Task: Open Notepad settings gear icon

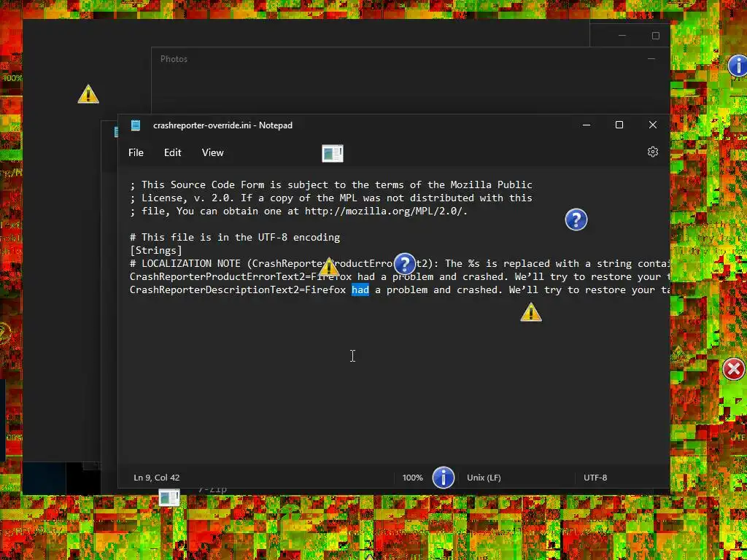Action: [653, 152]
